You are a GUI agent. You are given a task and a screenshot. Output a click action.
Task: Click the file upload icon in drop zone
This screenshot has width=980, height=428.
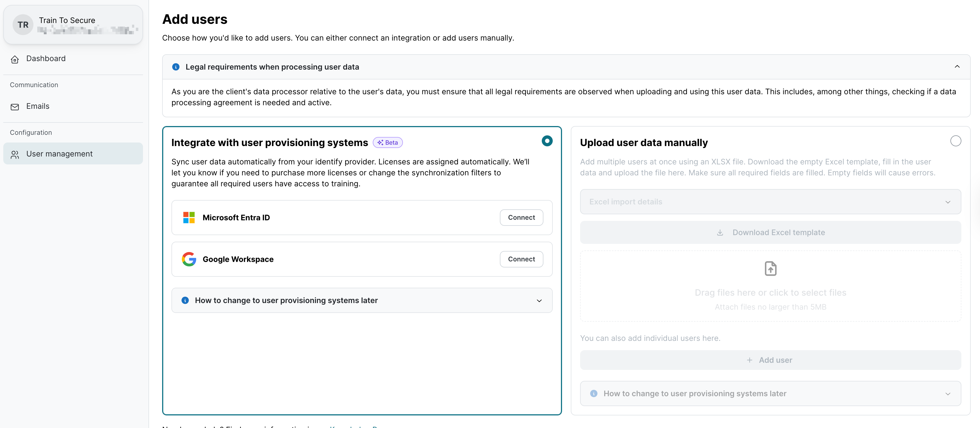click(x=770, y=269)
